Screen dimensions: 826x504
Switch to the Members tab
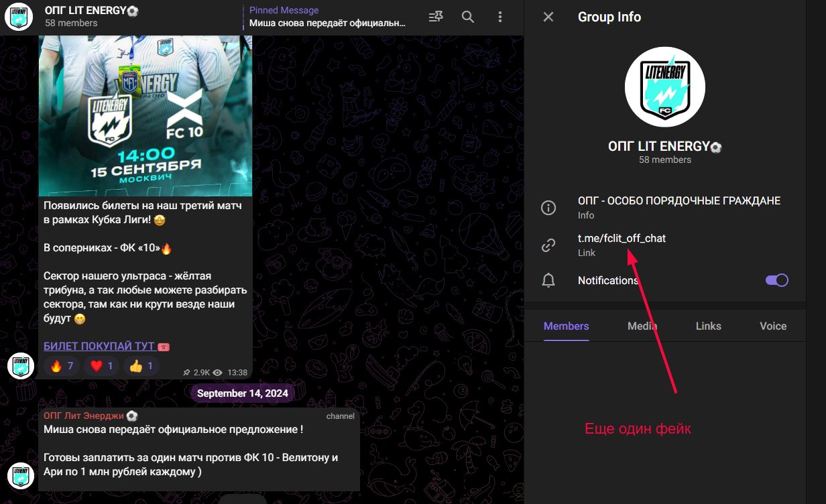pos(566,326)
